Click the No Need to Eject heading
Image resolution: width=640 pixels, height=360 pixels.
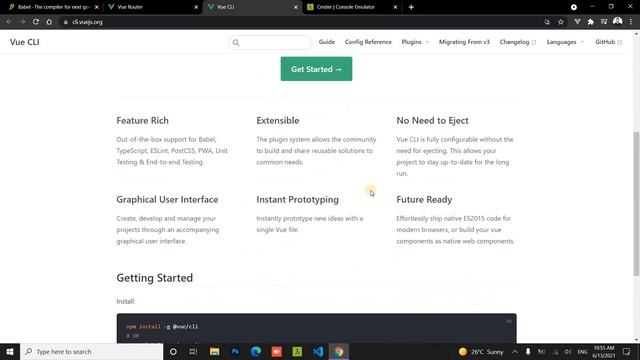point(432,120)
